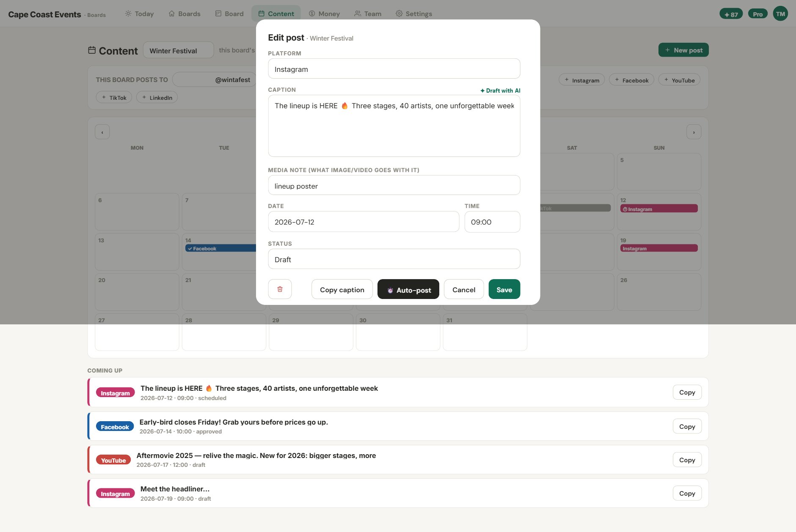Delete post using the trash icon
796x532 pixels.
280,289
